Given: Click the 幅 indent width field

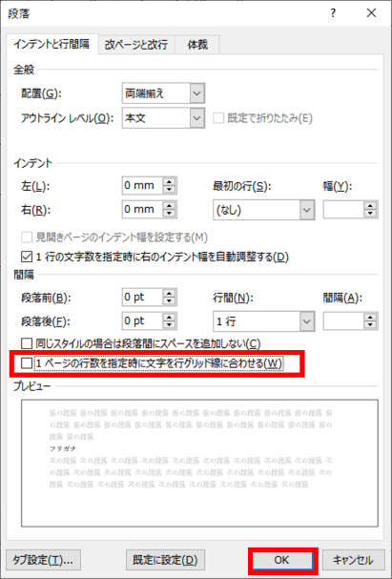Looking at the screenshot, I should click(343, 210).
